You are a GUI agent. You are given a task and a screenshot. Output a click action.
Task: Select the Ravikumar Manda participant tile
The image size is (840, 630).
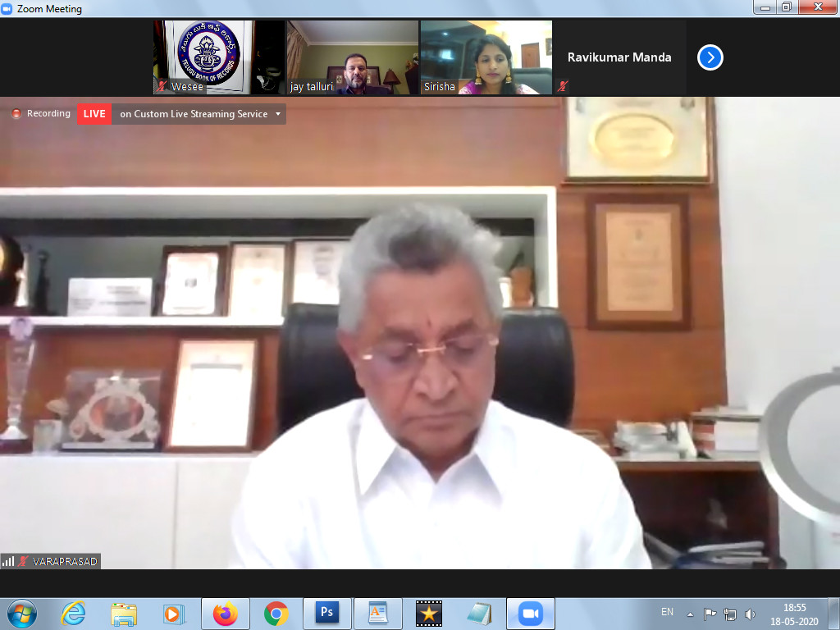coord(619,57)
